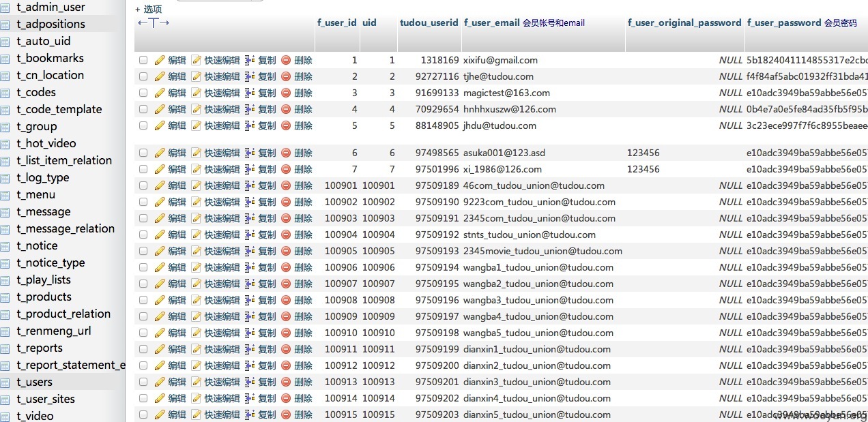Open the t_renmeng_url table in sidebar
868x422 pixels.
pos(54,331)
